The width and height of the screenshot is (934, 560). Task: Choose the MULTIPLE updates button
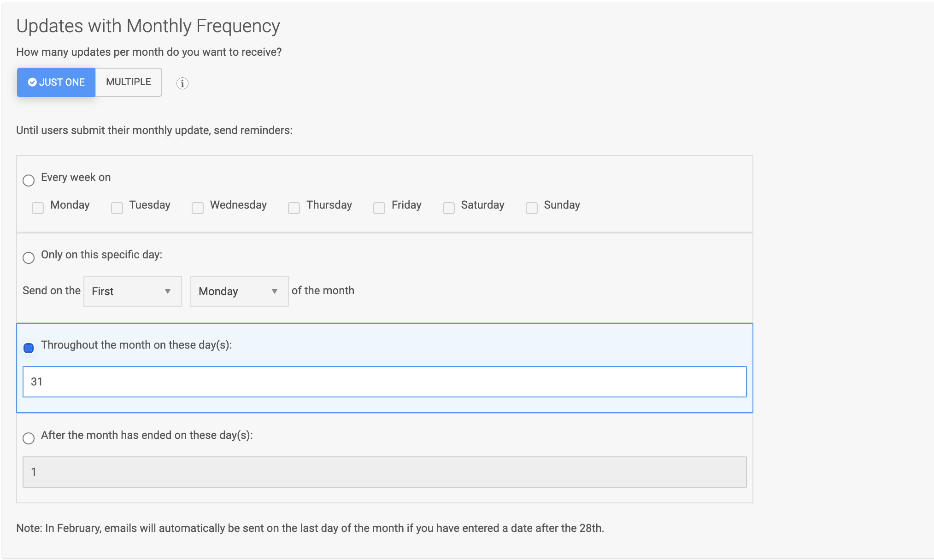[129, 82]
